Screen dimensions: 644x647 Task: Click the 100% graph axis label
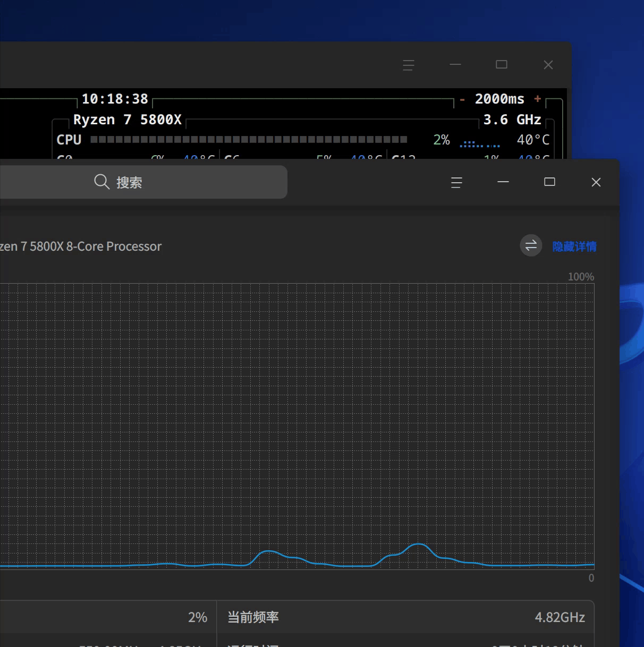tap(581, 277)
